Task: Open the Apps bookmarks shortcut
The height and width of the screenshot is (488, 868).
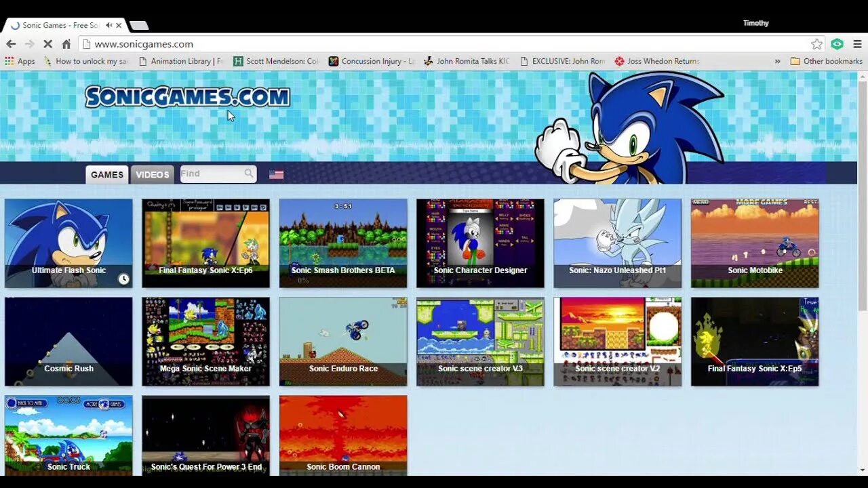Action: coord(20,61)
